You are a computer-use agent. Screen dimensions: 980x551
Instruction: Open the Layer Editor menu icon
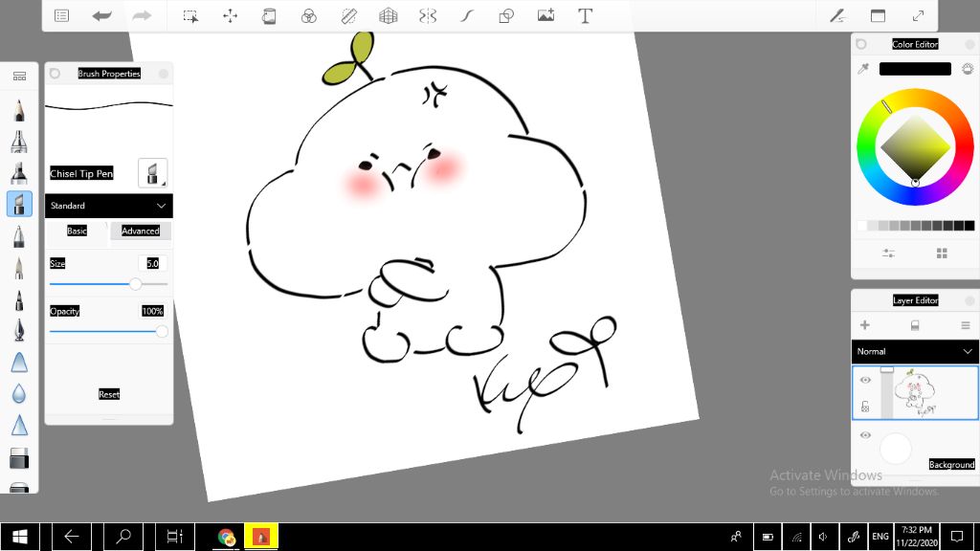click(965, 325)
